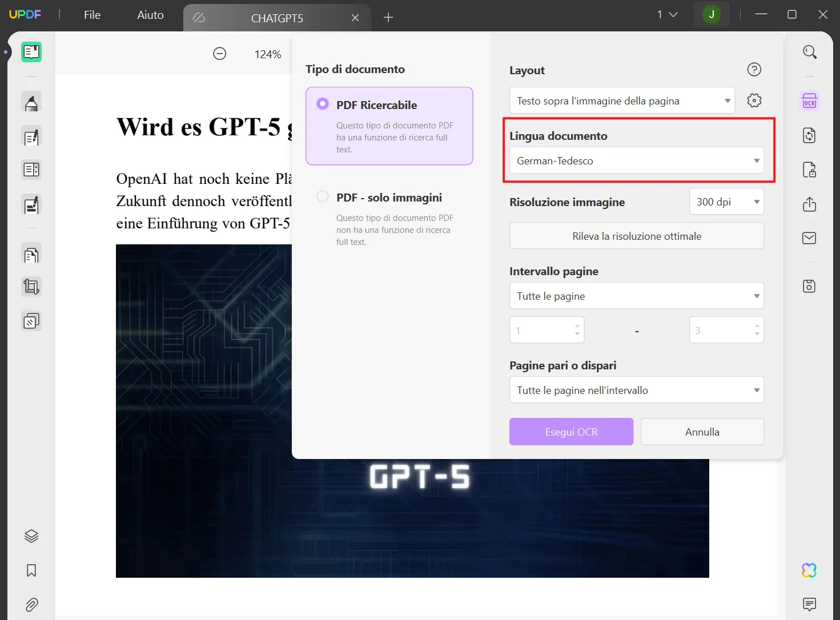
Task: Open the Aiuto menu
Action: pyautogui.click(x=150, y=15)
